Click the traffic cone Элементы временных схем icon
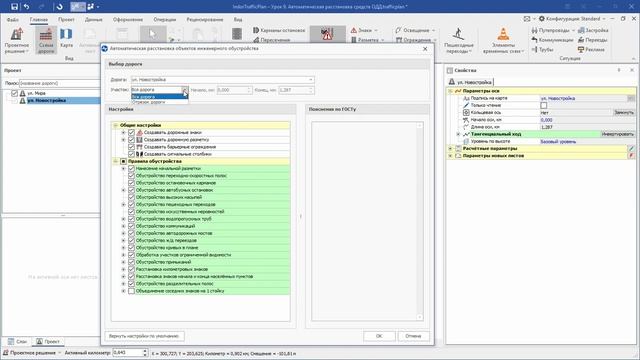 click(x=503, y=40)
